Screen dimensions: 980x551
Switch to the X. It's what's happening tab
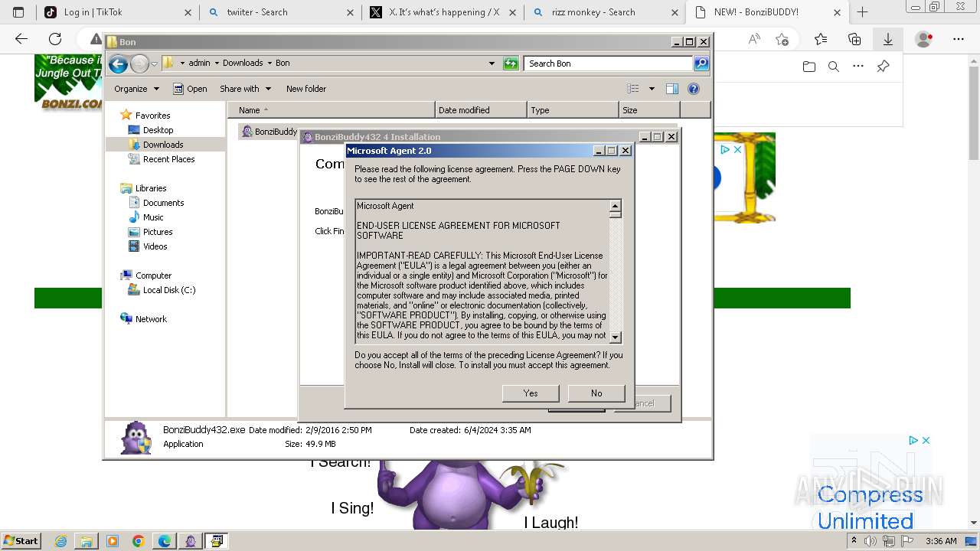click(x=443, y=12)
